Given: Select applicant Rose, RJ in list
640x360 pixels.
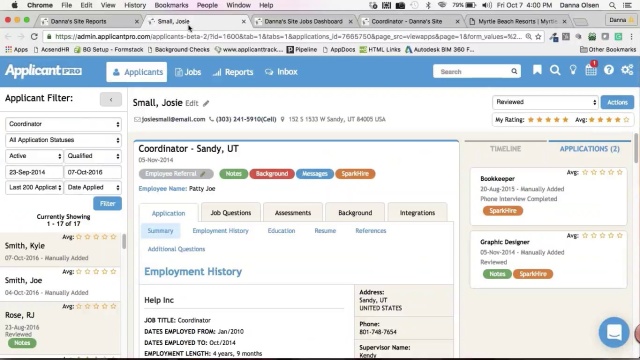Looking at the screenshot, I should coord(60,327).
